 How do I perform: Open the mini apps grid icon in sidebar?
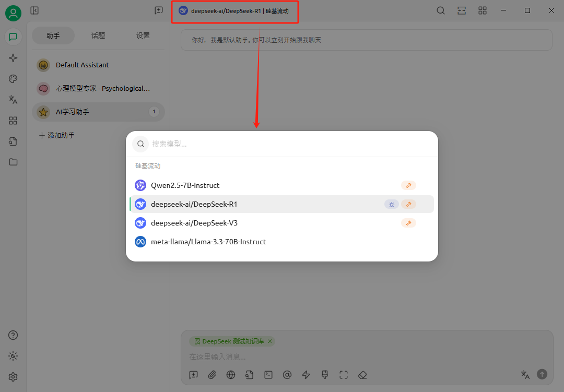(13, 121)
